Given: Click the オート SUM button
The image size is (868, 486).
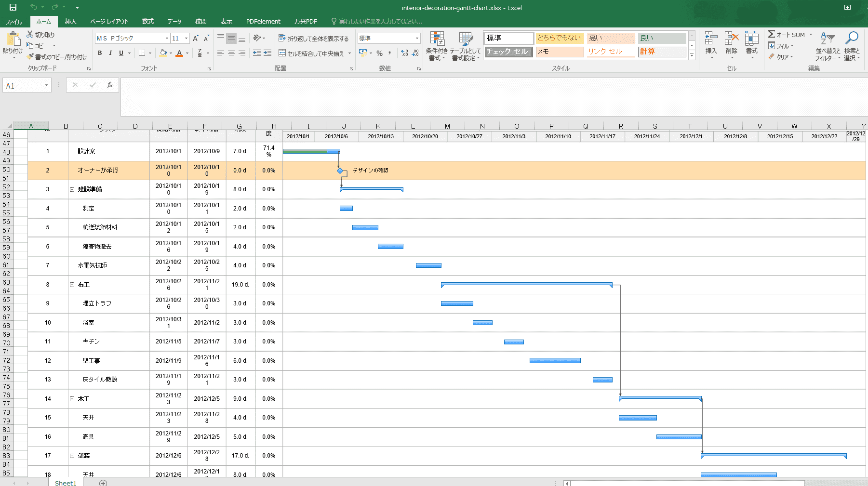Looking at the screenshot, I should pyautogui.click(x=787, y=35).
